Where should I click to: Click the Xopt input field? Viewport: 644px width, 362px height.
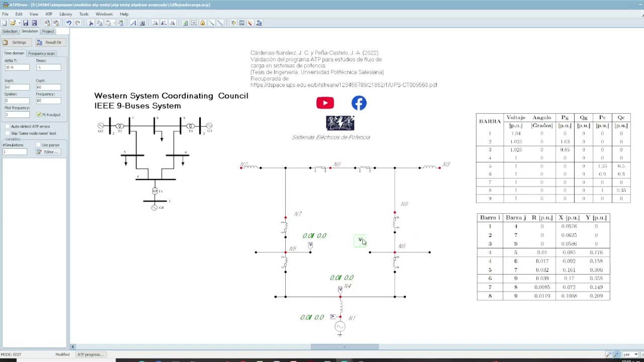17,87
